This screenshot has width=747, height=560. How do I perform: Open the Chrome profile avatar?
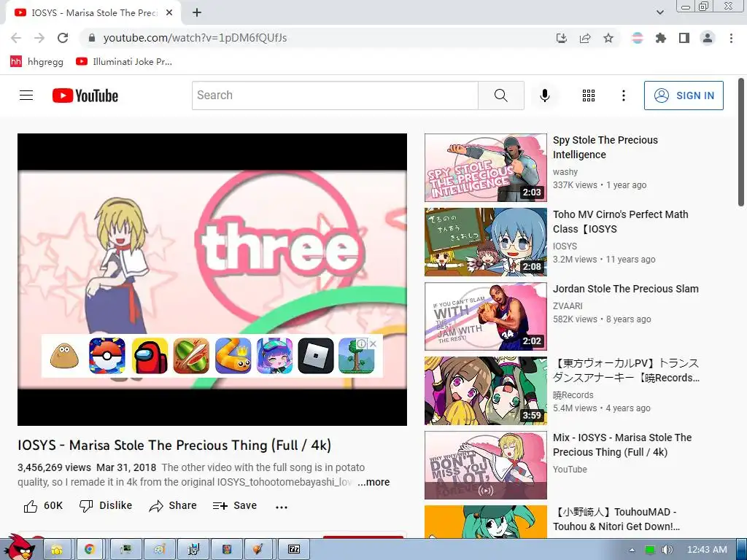708,38
